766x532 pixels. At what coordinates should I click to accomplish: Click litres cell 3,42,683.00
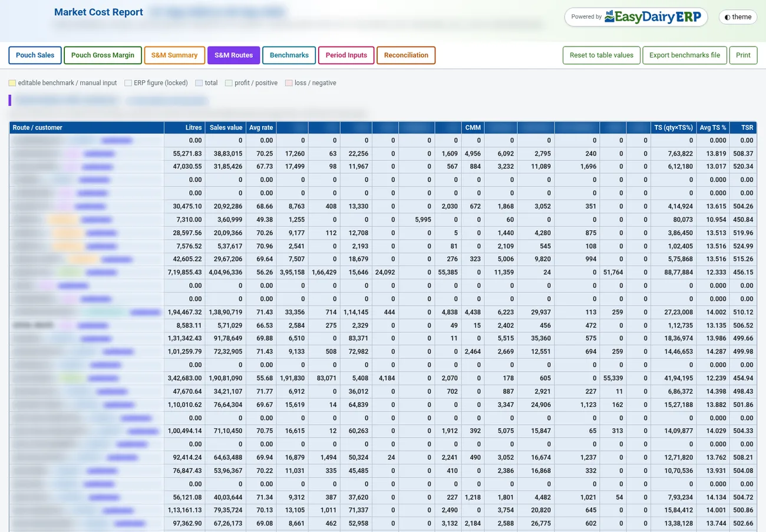pyautogui.click(x=184, y=378)
